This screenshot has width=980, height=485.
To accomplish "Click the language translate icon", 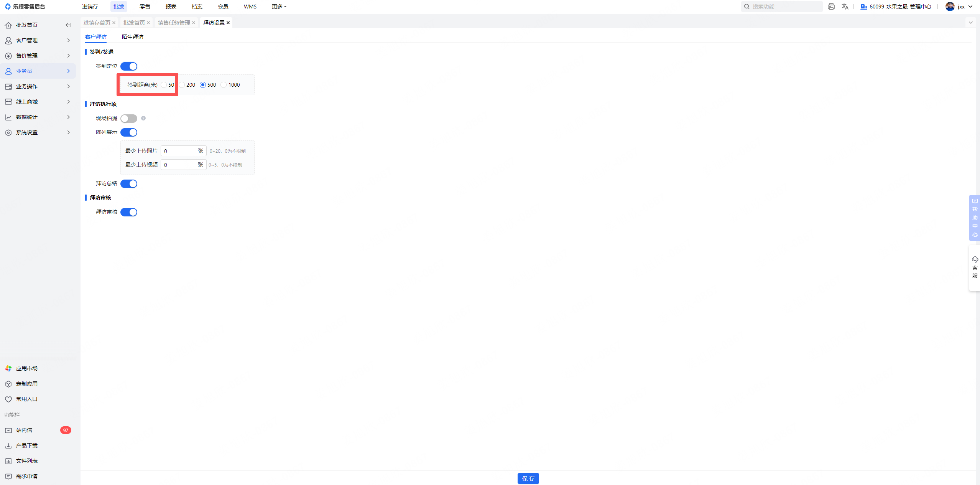I will (845, 7).
